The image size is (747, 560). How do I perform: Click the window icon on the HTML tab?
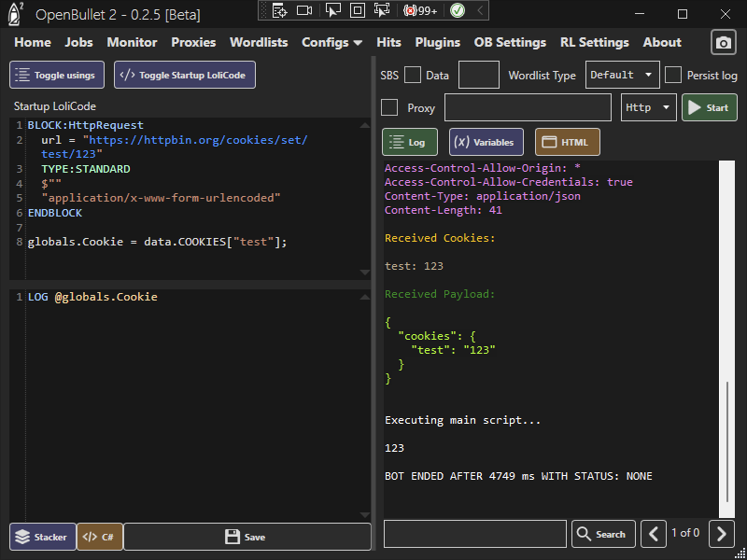pyautogui.click(x=549, y=142)
